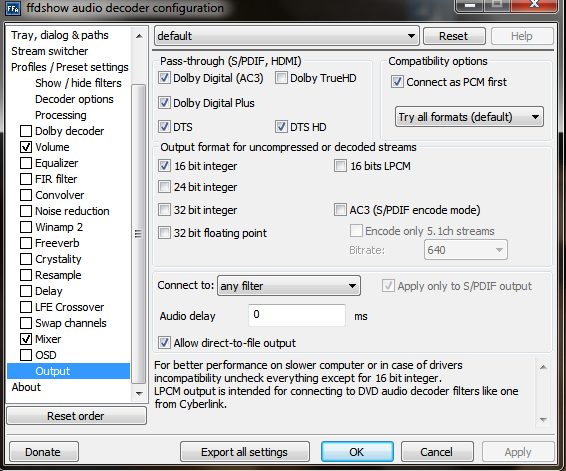
Task: Click the ffdshow icon in title bar
Action: tap(13, 8)
